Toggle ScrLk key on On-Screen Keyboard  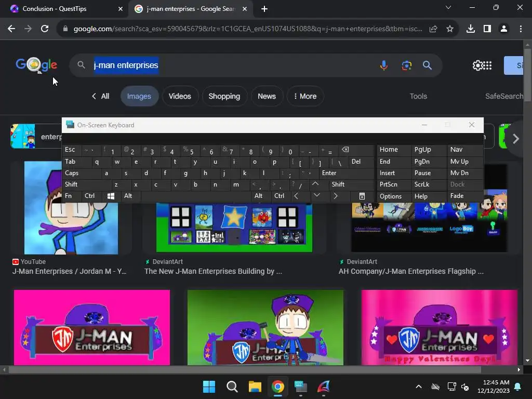429,184
